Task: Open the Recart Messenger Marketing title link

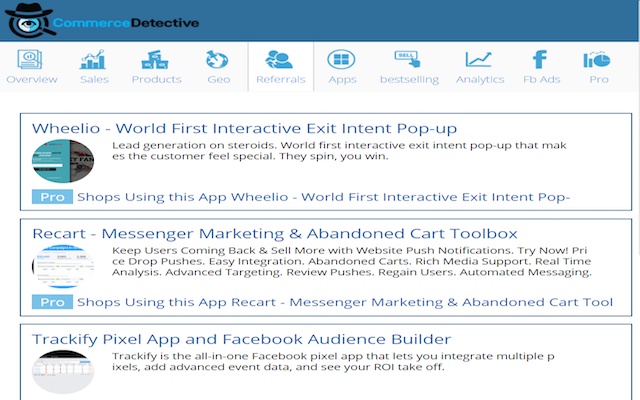Action: coord(275,234)
